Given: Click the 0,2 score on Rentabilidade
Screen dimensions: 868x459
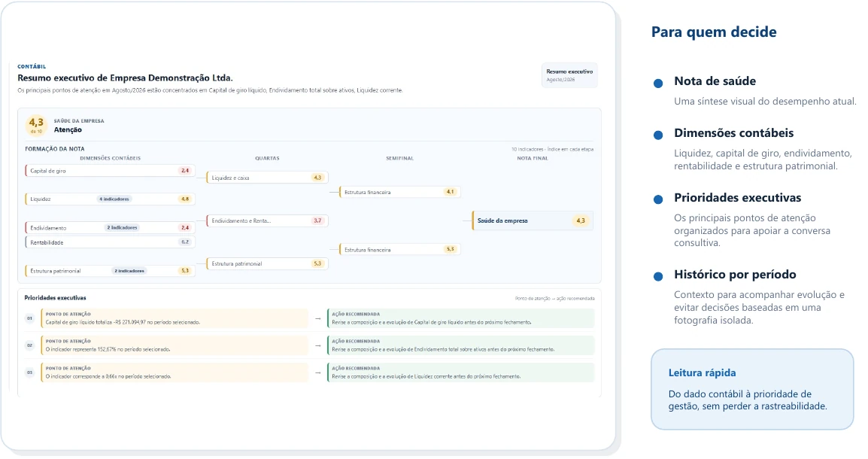Looking at the screenshot, I should tap(185, 242).
